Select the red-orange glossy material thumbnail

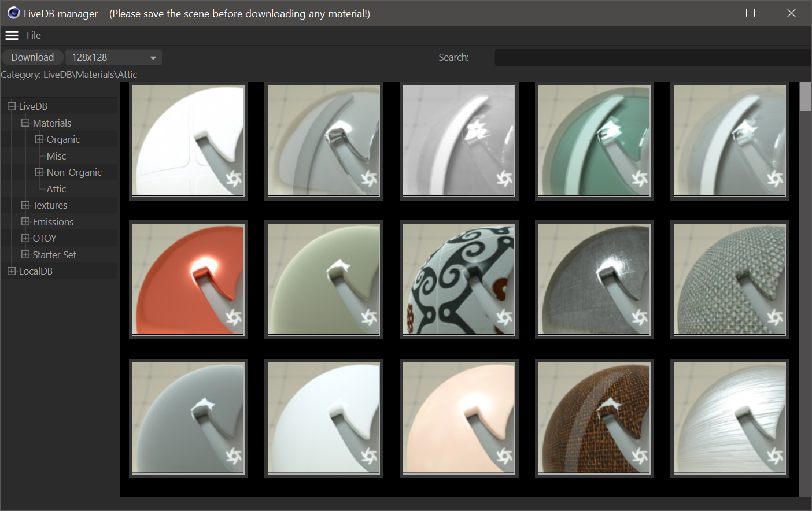(x=189, y=279)
